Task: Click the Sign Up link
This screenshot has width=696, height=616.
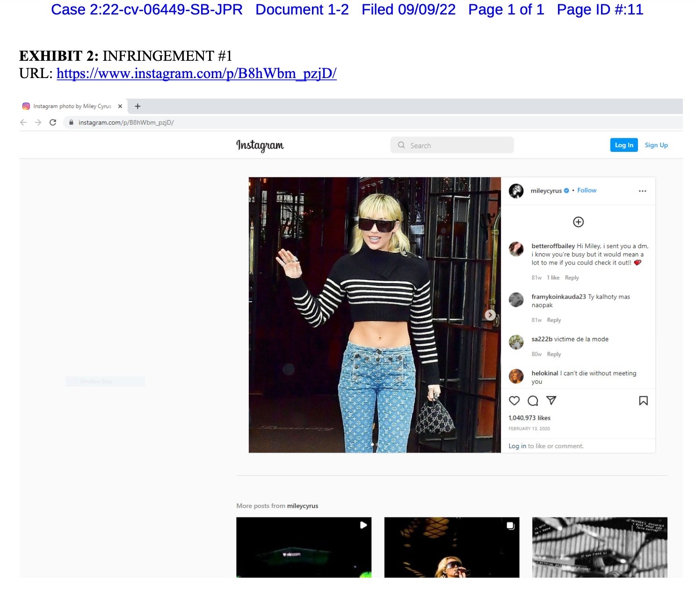Action: 656,145
